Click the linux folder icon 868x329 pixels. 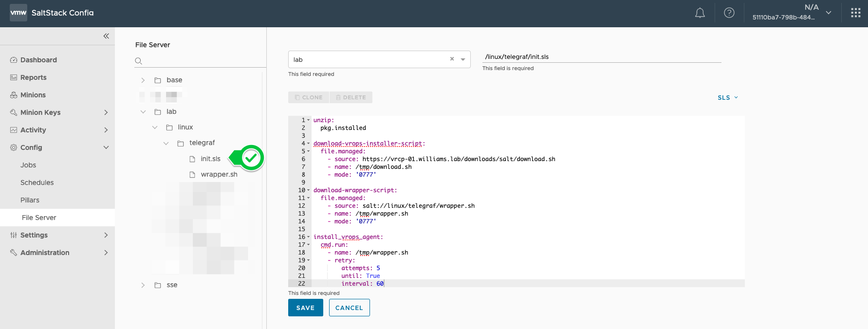point(169,128)
